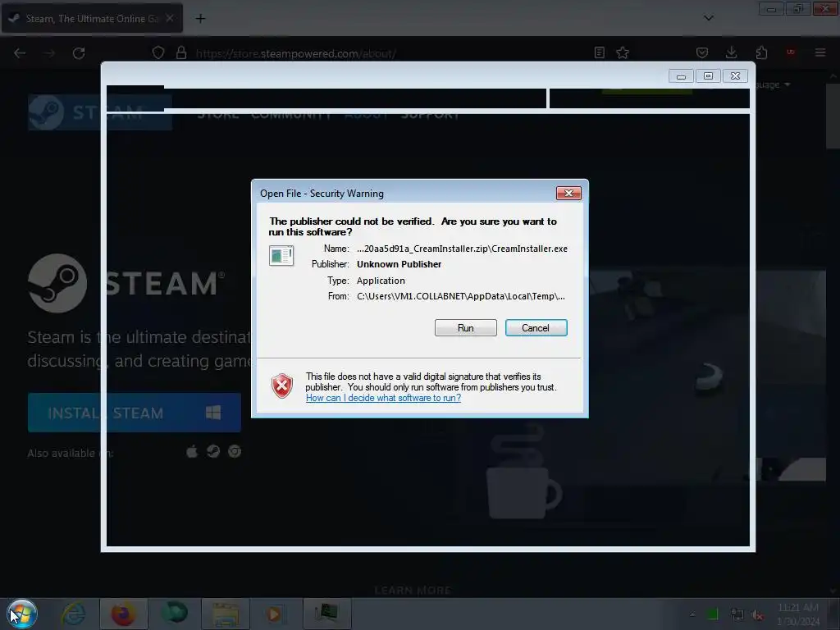Click the From path C:\Users\VM1.COLLABNET text

point(461,296)
